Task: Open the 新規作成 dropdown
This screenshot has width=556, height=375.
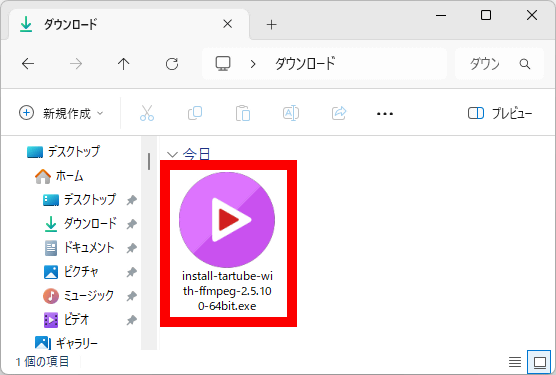Action: tap(61, 113)
